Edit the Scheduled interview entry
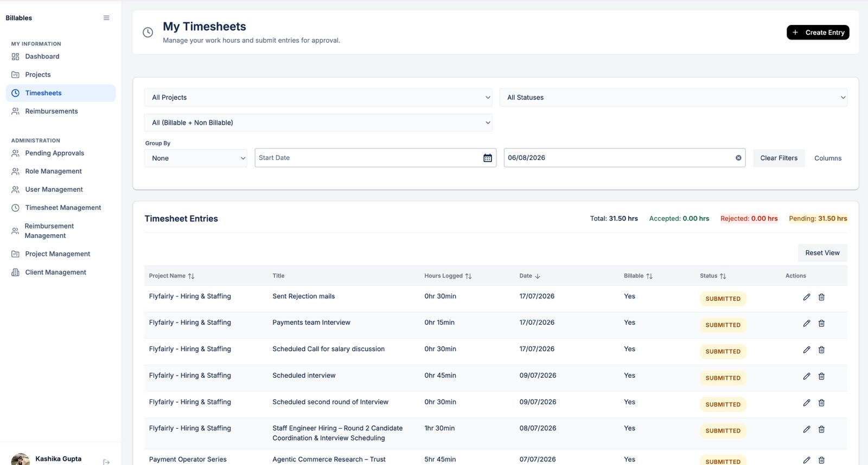Screen dimensions: 868x465 [807, 376]
